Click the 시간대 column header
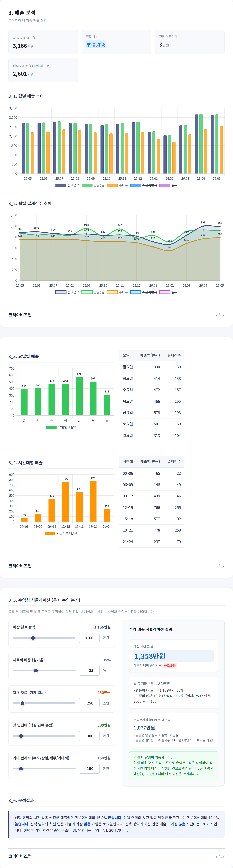 tap(128, 461)
